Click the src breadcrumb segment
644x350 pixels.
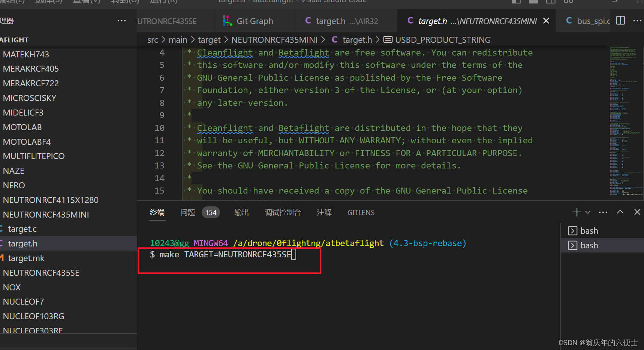153,40
